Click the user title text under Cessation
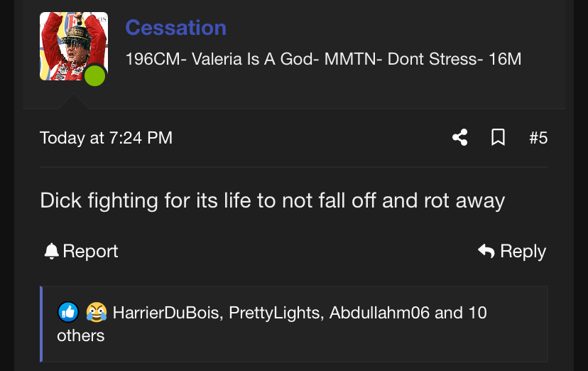 pos(323,59)
